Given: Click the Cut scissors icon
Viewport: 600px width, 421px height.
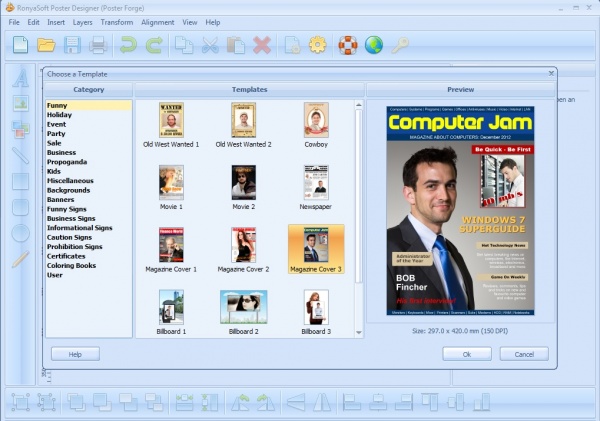Looking at the screenshot, I should pyautogui.click(x=210, y=45).
